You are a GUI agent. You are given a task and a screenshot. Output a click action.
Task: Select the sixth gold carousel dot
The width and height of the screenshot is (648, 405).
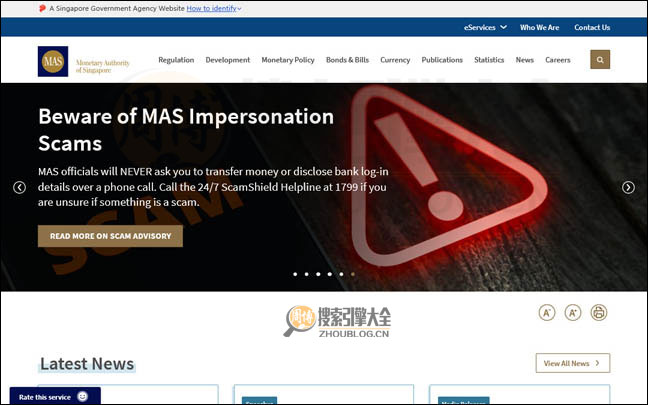(353, 274)
